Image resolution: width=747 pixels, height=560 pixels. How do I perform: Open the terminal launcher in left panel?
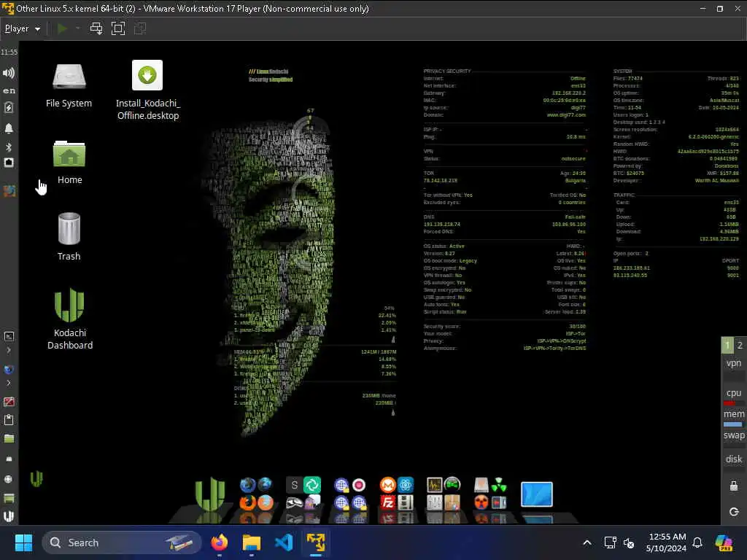pos(9,337)
